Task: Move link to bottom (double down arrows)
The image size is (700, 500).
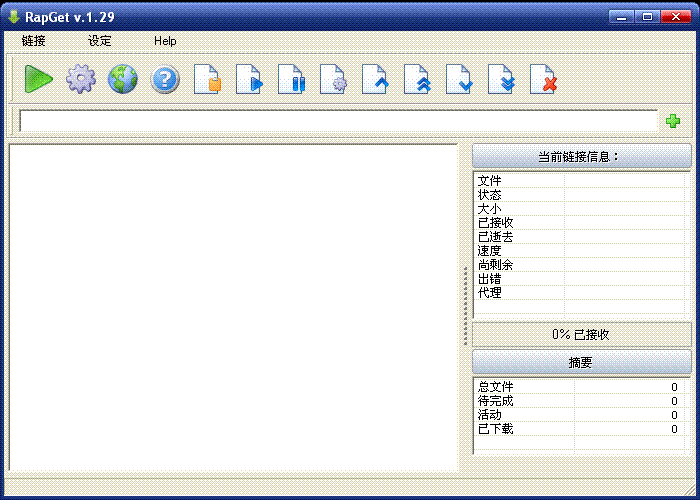Action: [501, 79]
